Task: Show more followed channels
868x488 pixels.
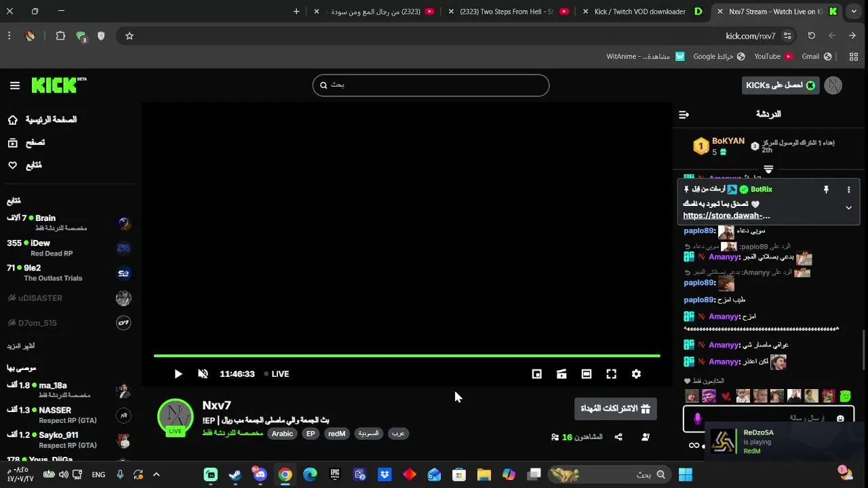Action: coord(20,346)
